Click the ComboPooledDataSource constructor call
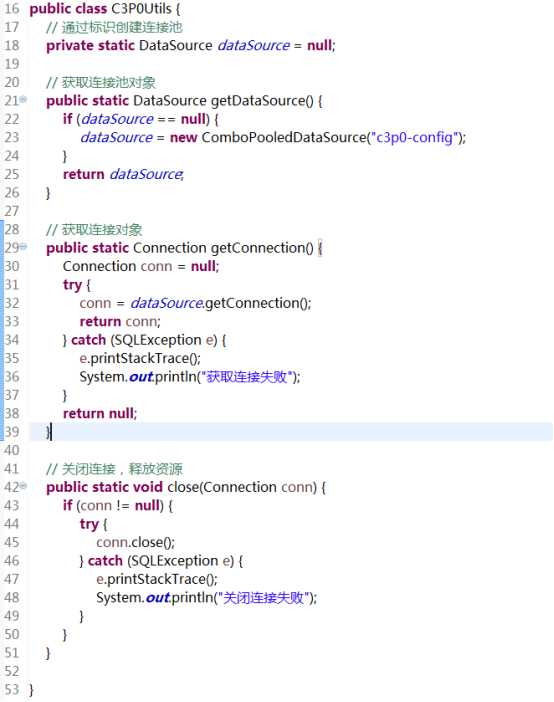The width and height of the screenshot is (554, 702). tap(333, 137)
